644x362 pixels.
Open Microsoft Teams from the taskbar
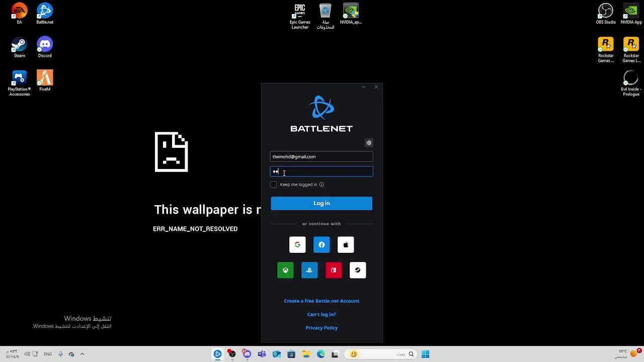point(262,354)
